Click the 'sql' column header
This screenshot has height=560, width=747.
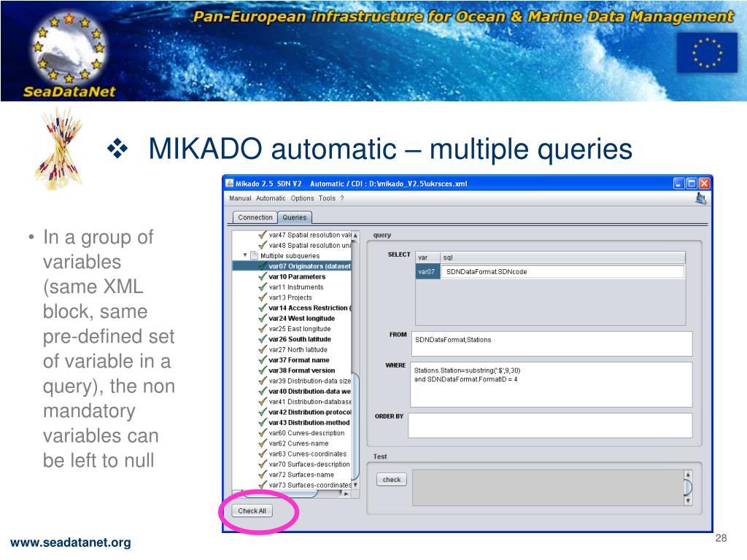pyautogui.click(x=562, y=257)
